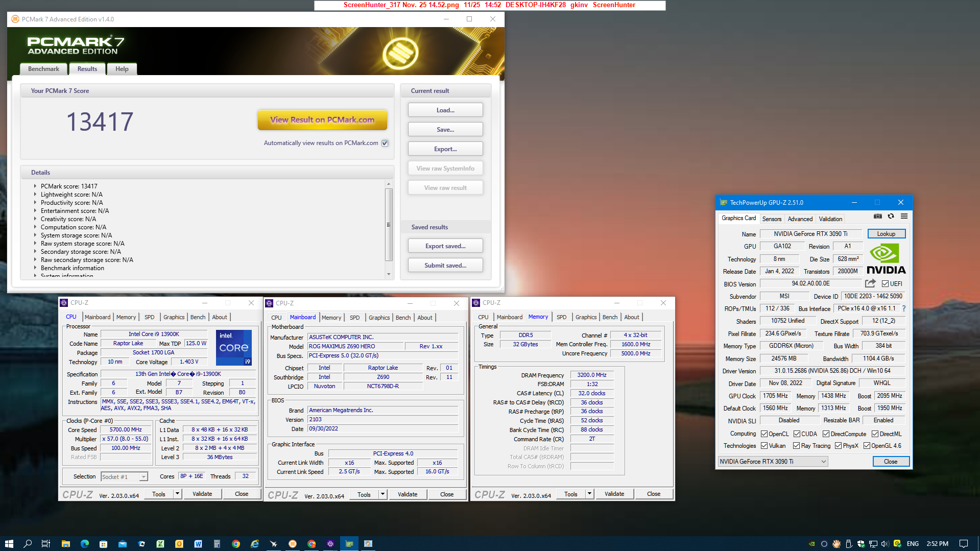Viewport: 980px width, 551px height.
Task: Toggle automatically view results on PCMark.com
Action: 385,143
